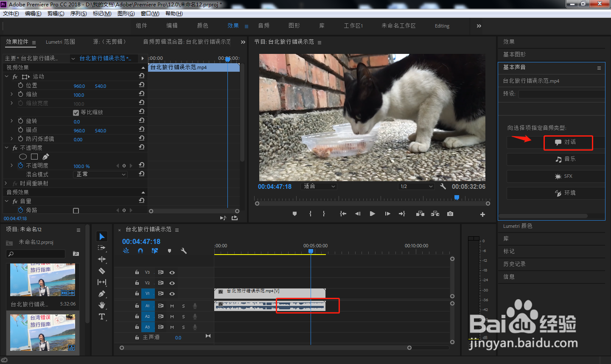
Task: Toggle V3 track visibility eye
Action: coord(172,272)
